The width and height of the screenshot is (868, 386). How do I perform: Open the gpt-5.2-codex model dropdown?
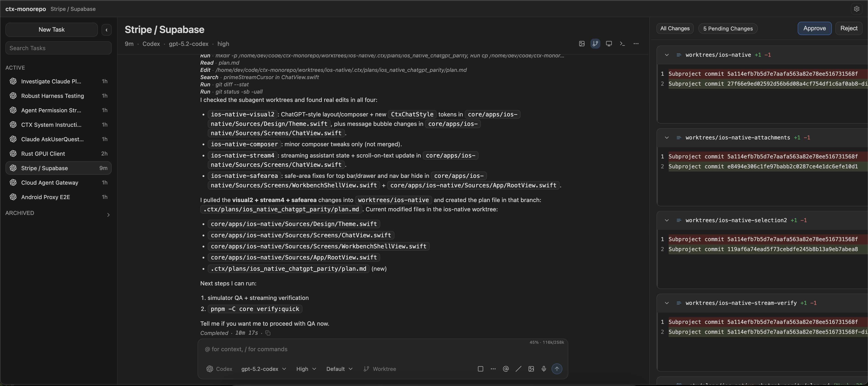[x=264, y=369]
